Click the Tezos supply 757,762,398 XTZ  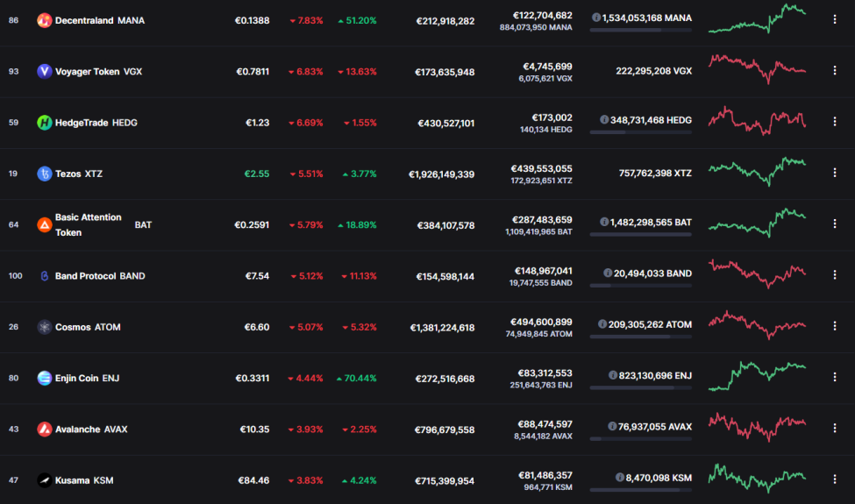(655, 174)
